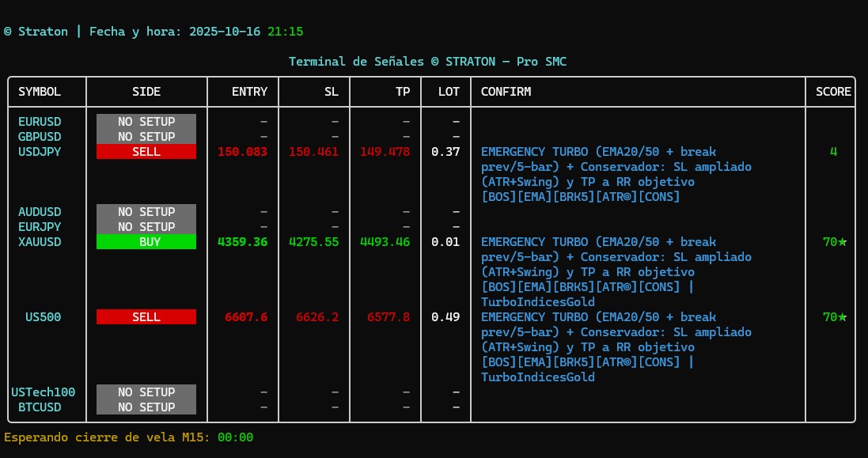The height and width of the screenshot is (458, 868).
Task: Click the 21:15 time in the header
Action: click(x=285, y=32)
